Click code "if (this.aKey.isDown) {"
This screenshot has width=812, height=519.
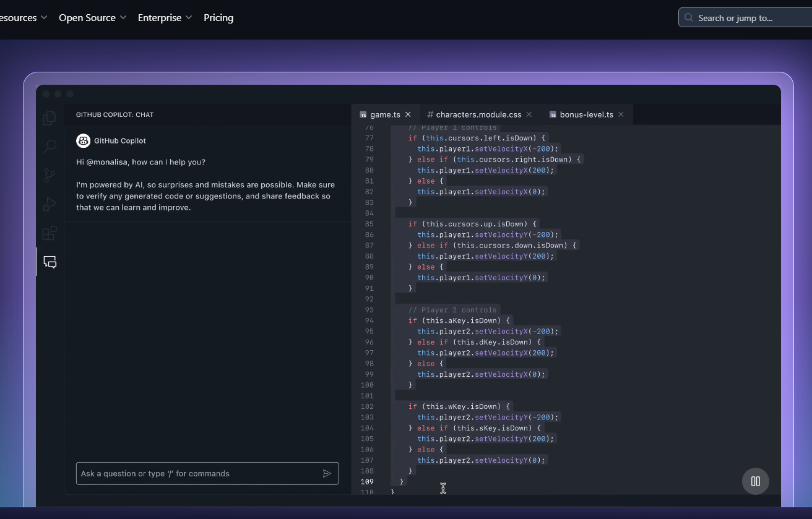[x=459, y=320]
